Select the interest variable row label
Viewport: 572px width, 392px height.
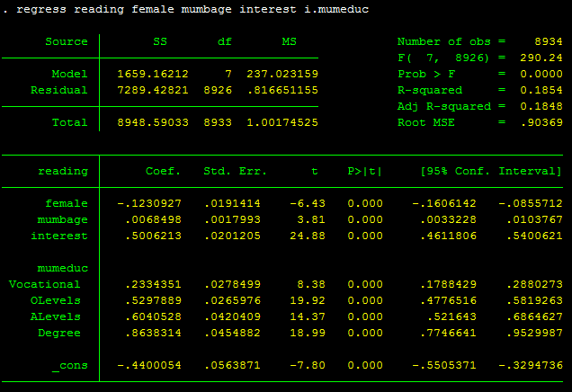[x=59, y=236]
